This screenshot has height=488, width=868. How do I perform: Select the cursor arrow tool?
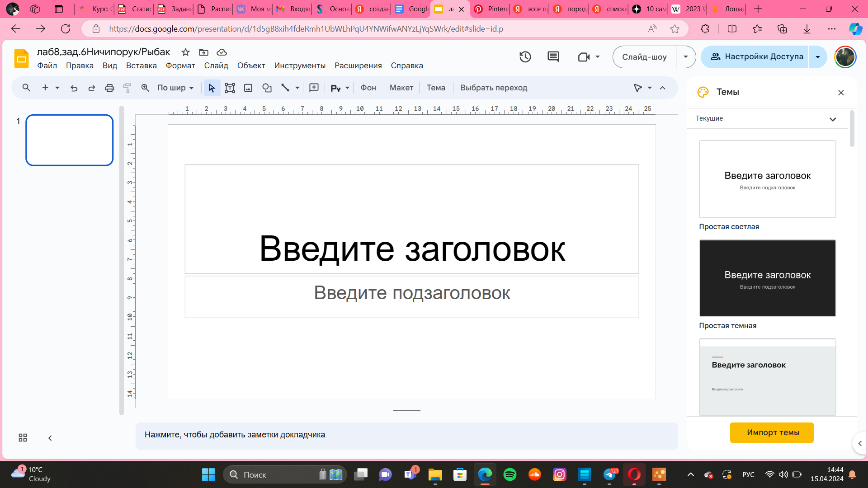[212, 88]
